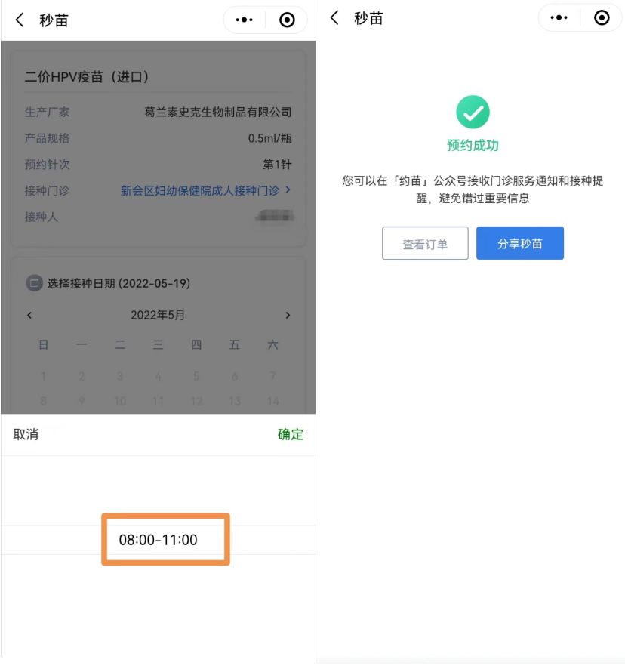The image size is (625, 672).
Task: Click the calendar icon beside 选择接种日期
Action: click(34, 283)
